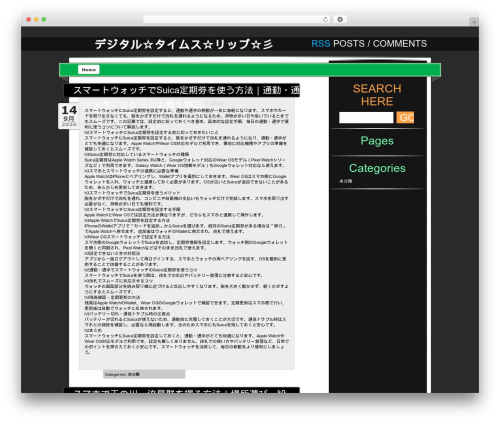Image resolution: width=500 pixels, height=423 pixels.
Task: Open the COMMENTS feed link
Action: (400, 44)
